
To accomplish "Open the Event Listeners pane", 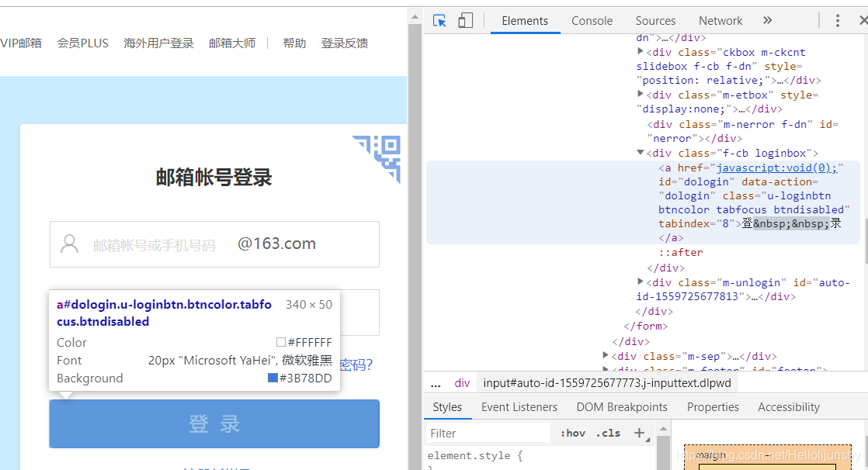I will point(519,407).
